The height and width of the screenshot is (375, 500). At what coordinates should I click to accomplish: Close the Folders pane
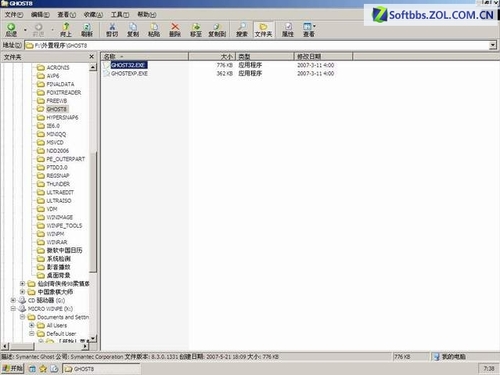tap(92, 57)
